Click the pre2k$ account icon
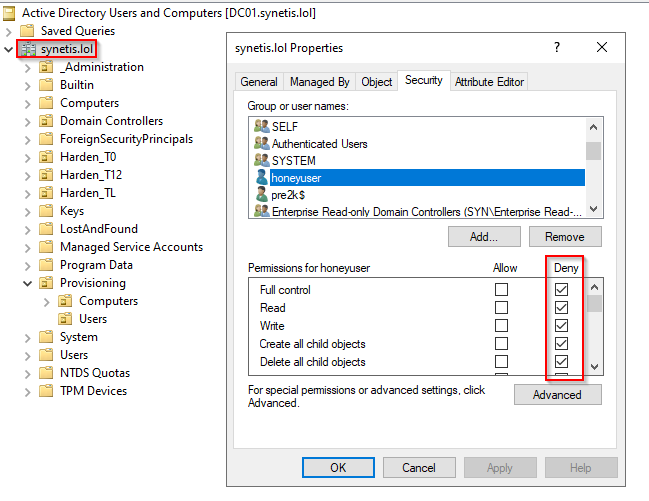The image size is (649, 501). (262, 195)
